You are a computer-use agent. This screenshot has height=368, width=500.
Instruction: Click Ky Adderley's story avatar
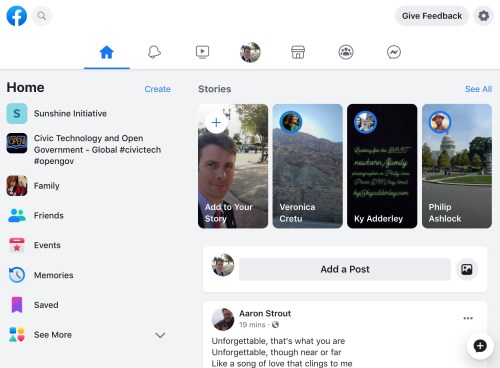[365, 122]
